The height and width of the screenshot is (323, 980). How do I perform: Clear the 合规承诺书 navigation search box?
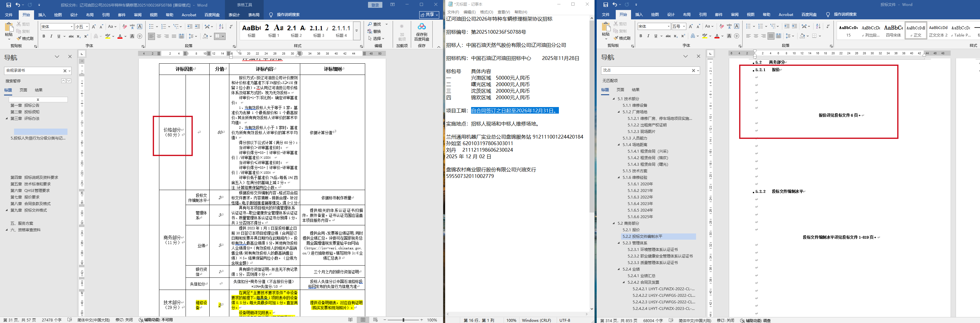[65, 71]
